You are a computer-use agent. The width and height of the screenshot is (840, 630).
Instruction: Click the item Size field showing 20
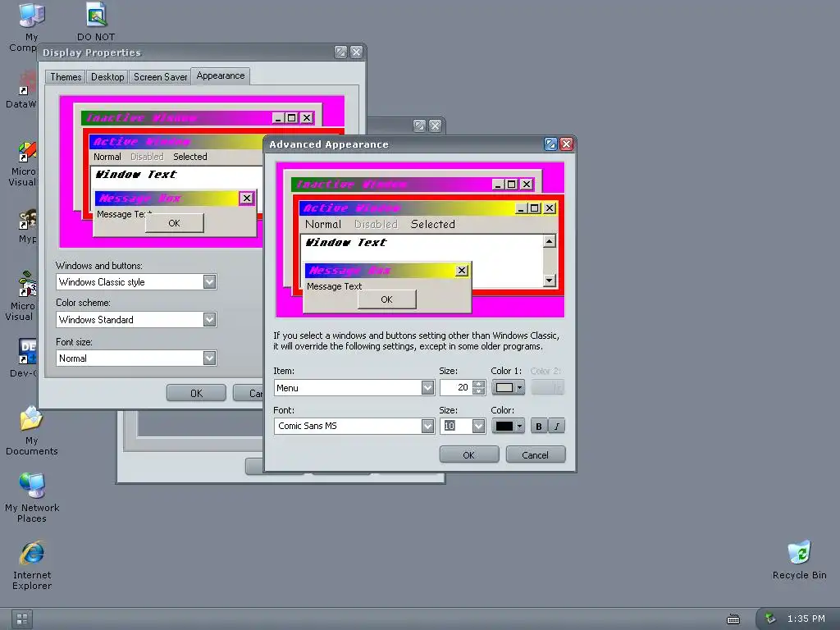[x=456, y=387]
